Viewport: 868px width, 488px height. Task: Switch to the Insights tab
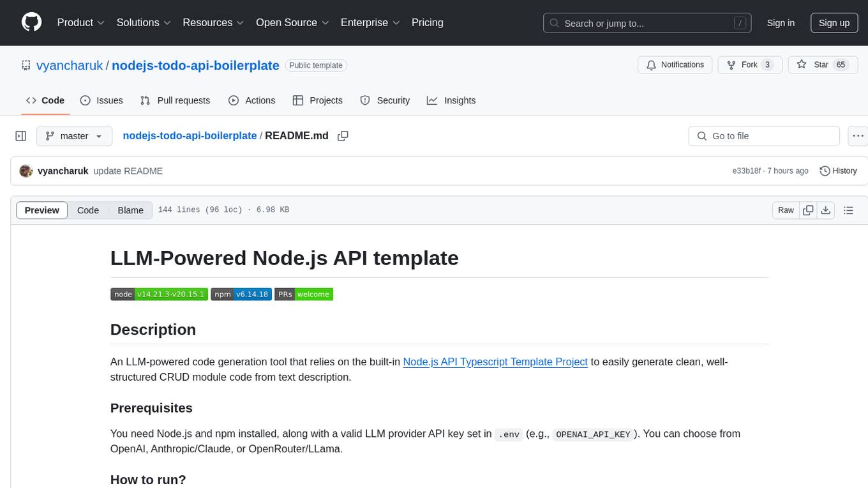pos(451,100)
